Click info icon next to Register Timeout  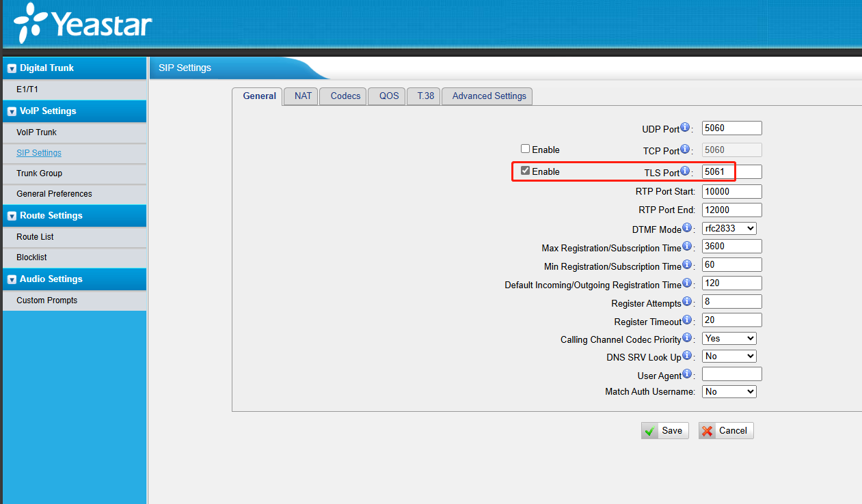pos(687,320)
